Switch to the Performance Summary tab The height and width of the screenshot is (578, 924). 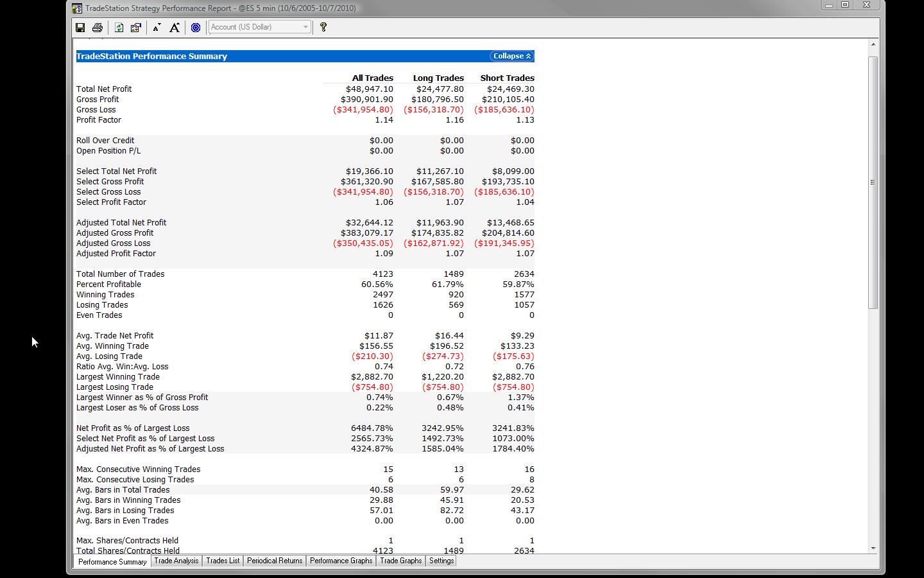click(112, 561)
